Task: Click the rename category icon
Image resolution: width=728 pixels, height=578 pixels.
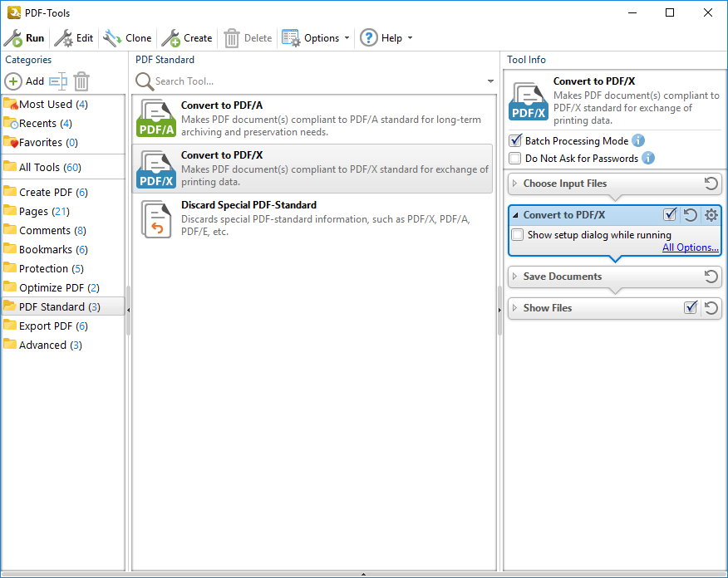Action: point(58,81)
